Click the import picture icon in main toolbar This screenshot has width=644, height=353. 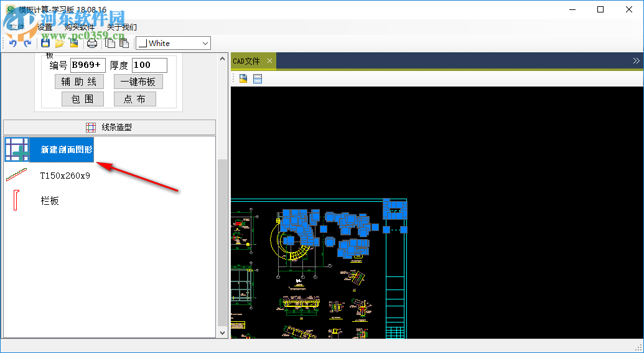[74, 43]
